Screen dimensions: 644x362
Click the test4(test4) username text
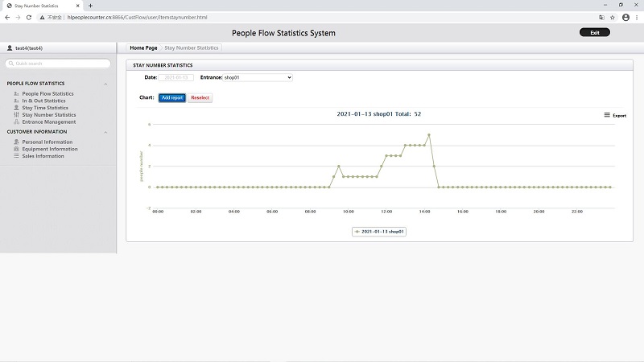coord(29,48)
